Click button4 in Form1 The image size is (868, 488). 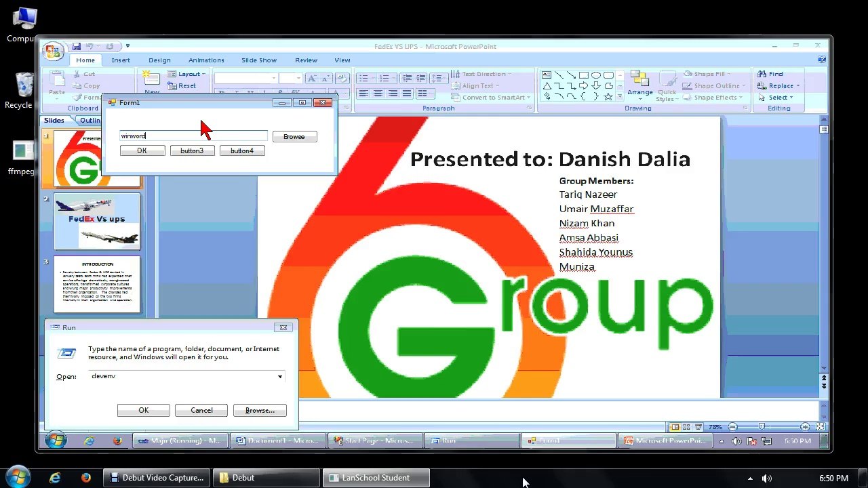coord(242,151)
